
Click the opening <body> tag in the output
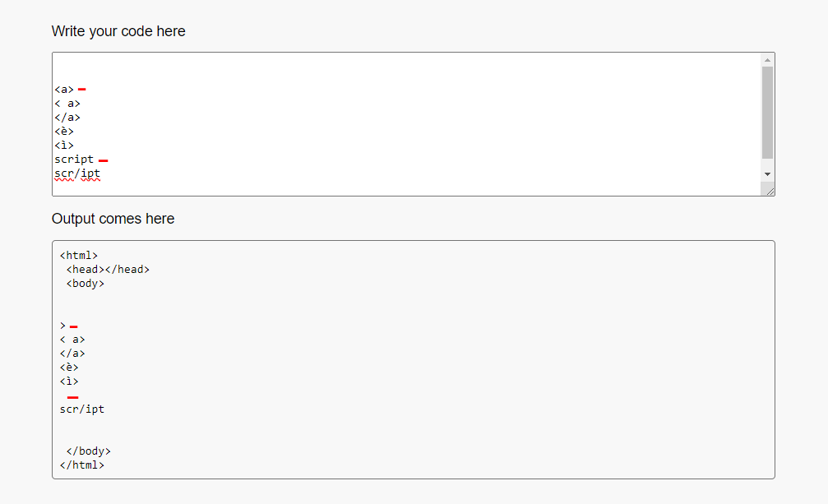click(x=85, y=284)
